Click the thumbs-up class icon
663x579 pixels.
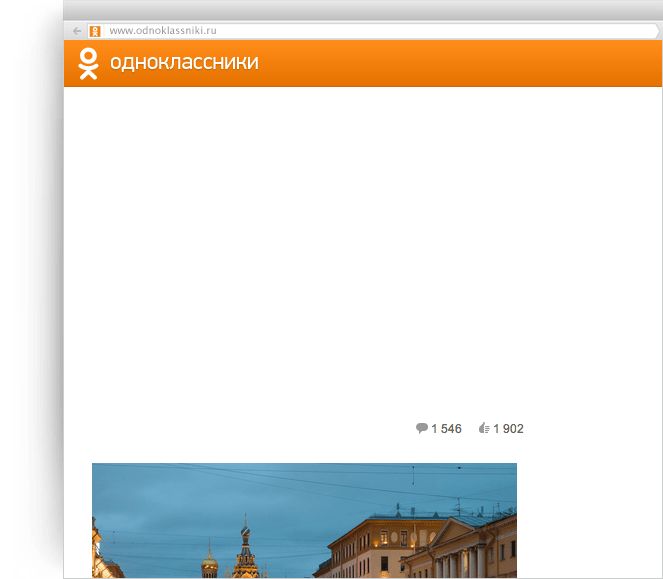(x=484, y=428)
